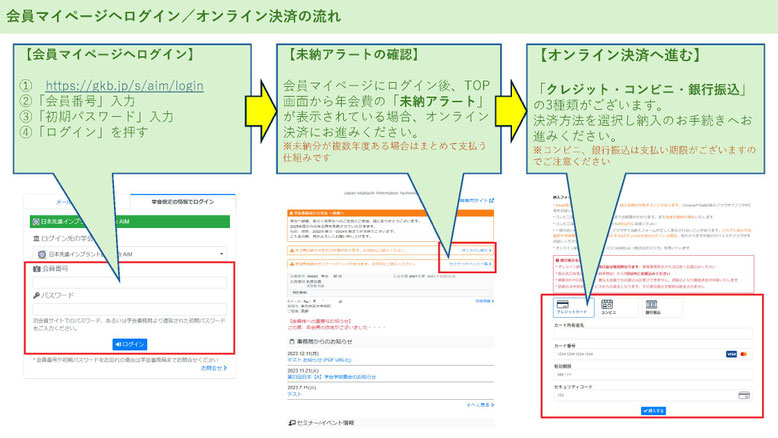Click warning triangle icon of second alert

coord(292,264)
